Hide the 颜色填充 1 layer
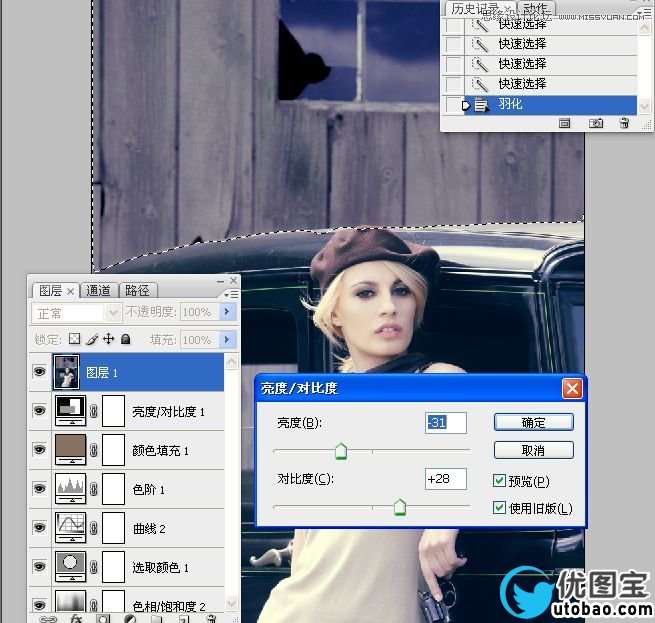 [40, 449]
